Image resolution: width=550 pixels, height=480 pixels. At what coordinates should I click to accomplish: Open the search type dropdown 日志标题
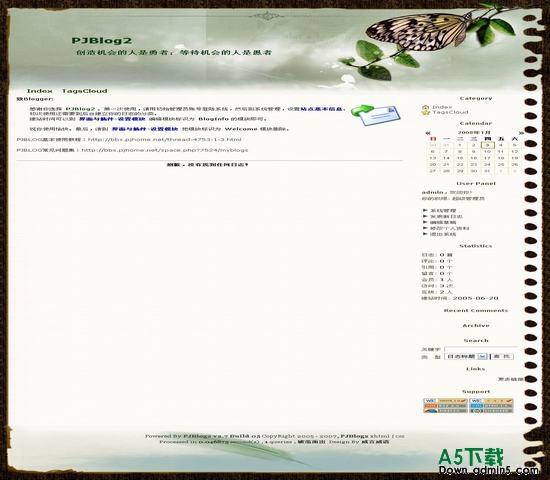click(466, 356)
